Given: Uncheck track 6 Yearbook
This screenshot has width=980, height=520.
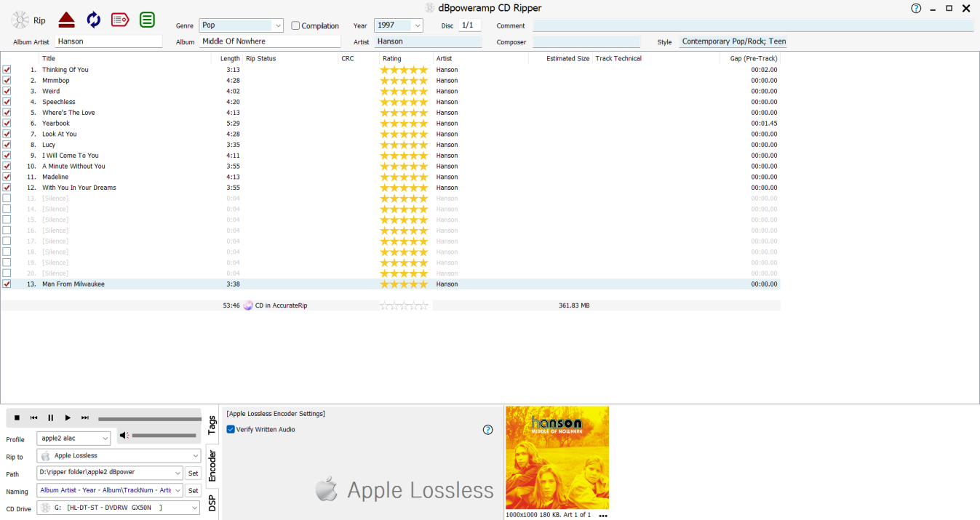Looking at the screenshot, I should pyautogui.click(x=7, y=123).
